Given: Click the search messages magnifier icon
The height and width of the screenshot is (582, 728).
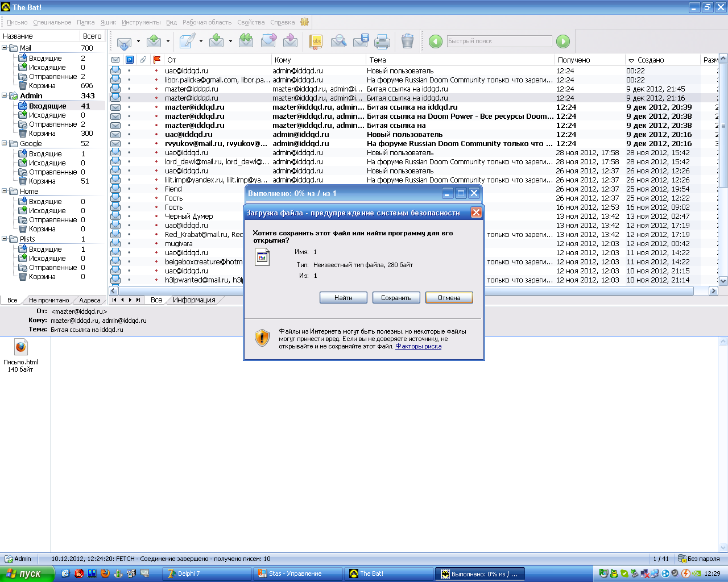Looking at the screenshot, I should 338,41.
